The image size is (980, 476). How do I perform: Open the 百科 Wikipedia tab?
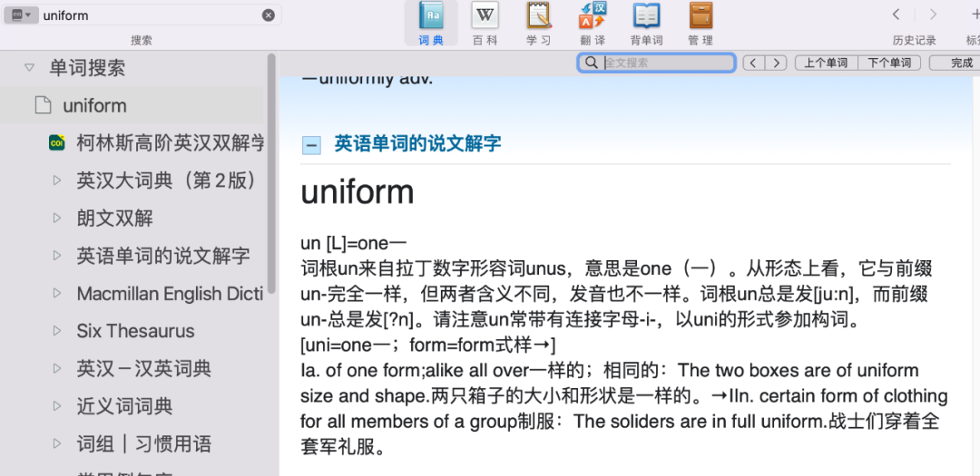(x=485, y=24)
